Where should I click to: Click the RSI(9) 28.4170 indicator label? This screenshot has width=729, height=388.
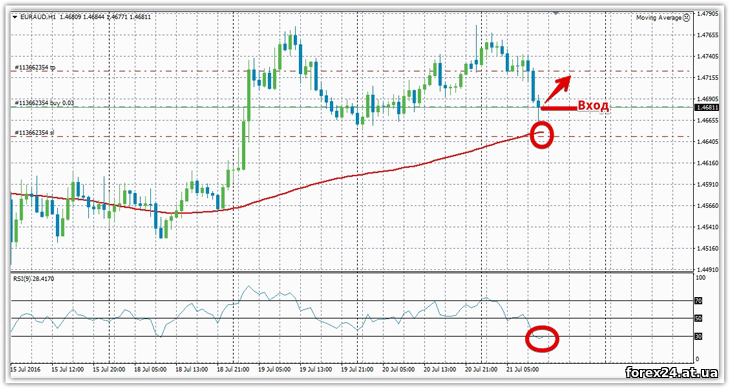click(33, 279)
